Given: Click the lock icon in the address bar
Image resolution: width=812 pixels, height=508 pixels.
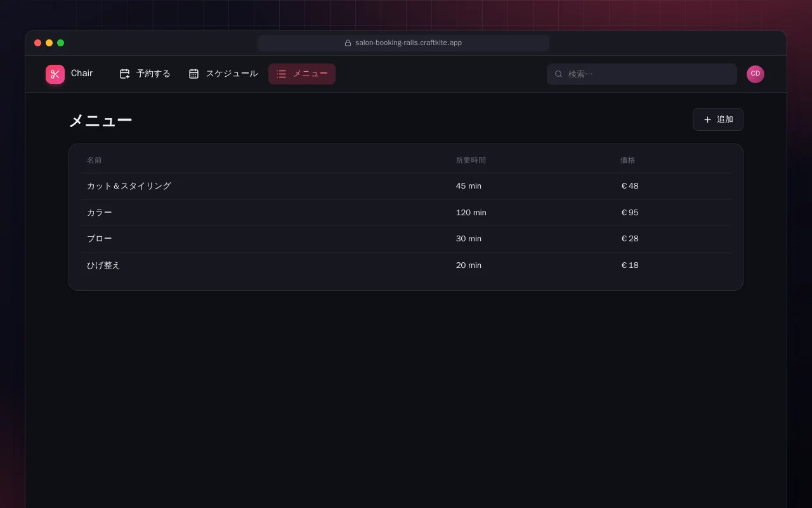Looking at the screenshot, I should [348, 43].
